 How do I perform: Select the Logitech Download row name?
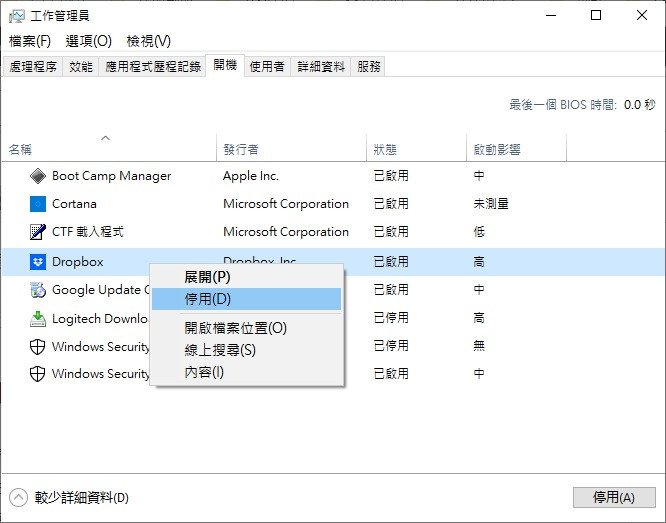(100, 319)
